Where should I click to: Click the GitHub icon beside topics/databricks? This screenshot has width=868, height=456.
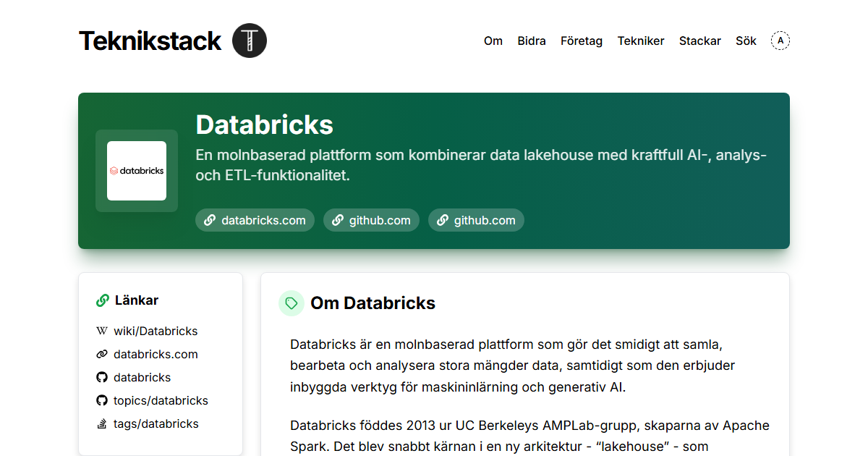tap(102, 400)
